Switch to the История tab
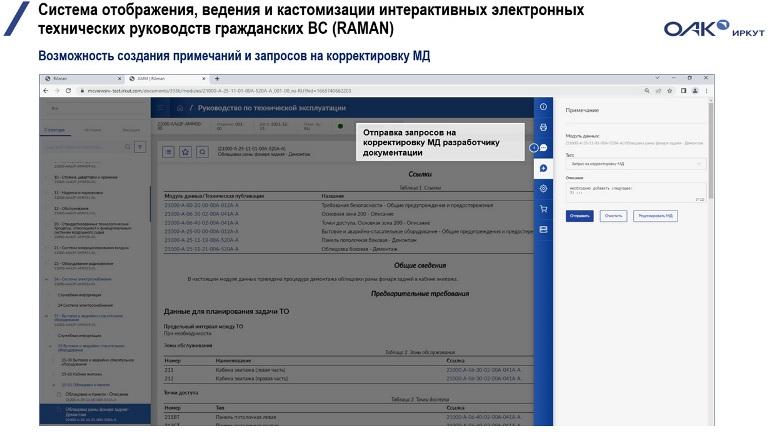This screenshot has width=768, height=432. click(x=93, y=130)
